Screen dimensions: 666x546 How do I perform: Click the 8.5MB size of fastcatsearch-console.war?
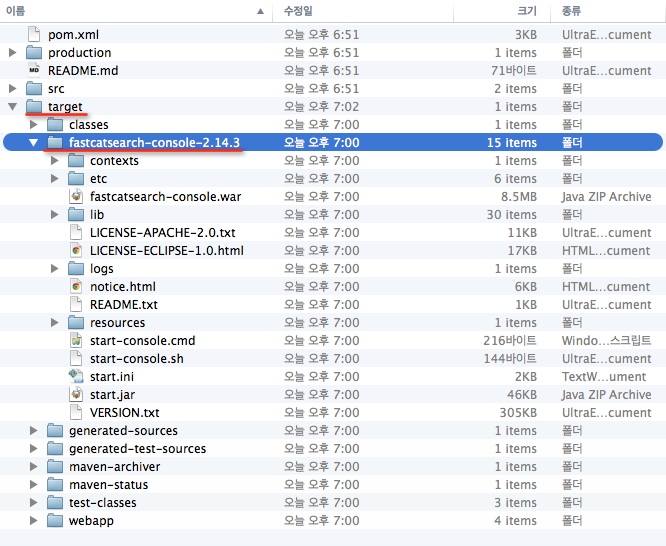519,197
